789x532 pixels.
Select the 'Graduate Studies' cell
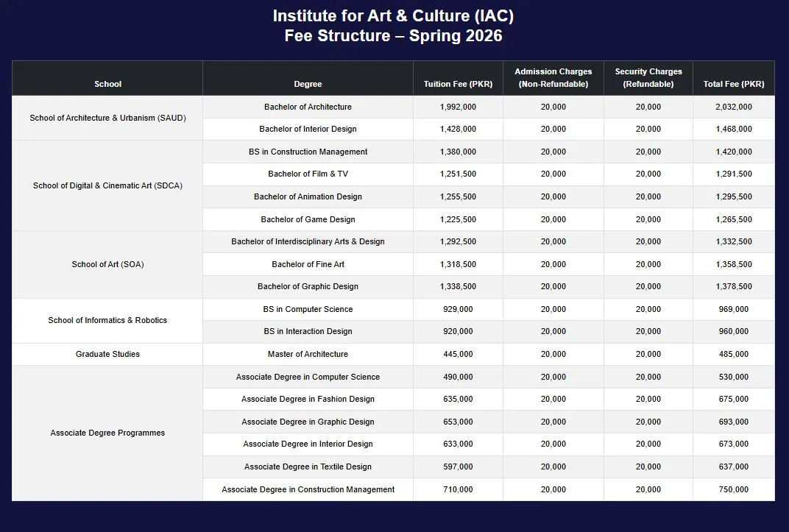107,354
